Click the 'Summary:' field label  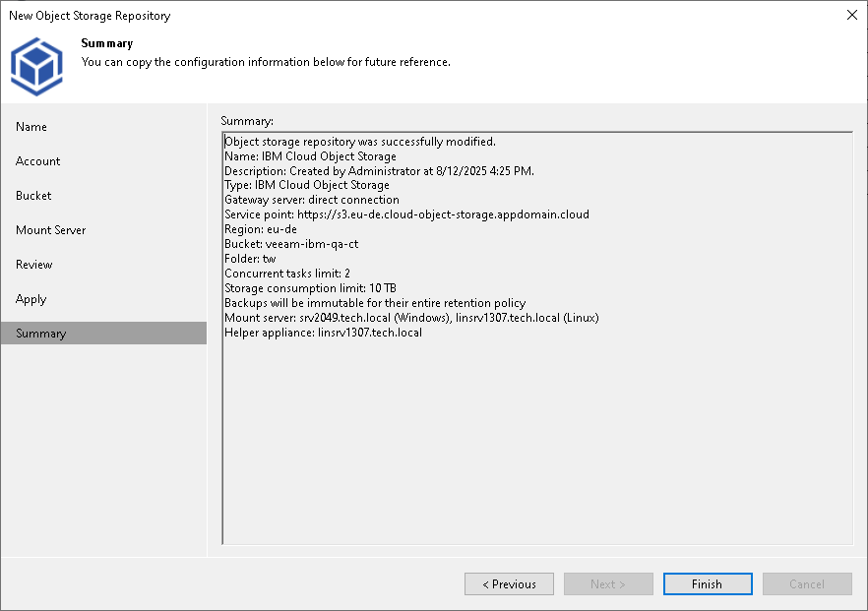pyautogui.click(x=247, y=121)
